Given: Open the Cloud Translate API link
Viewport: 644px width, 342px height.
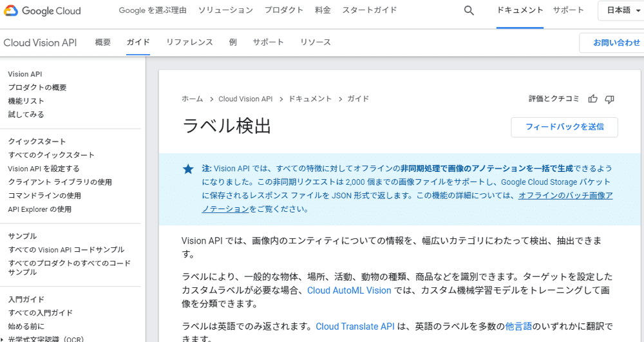Looking at the screenshot, I should [x=355, y=327].
